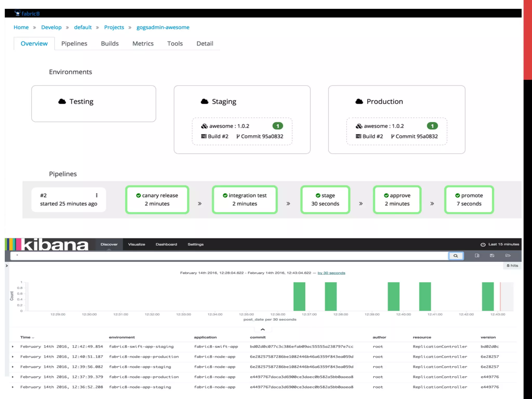This screenshot has height=399, width=532.
Task: Click the green histogram bar near 12:40:00
Action: click(x=394, y=297)
